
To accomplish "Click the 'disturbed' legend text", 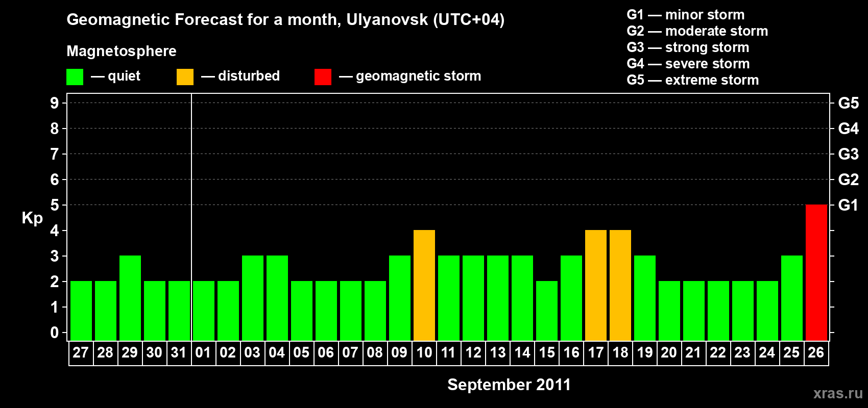I will point(249,76).
